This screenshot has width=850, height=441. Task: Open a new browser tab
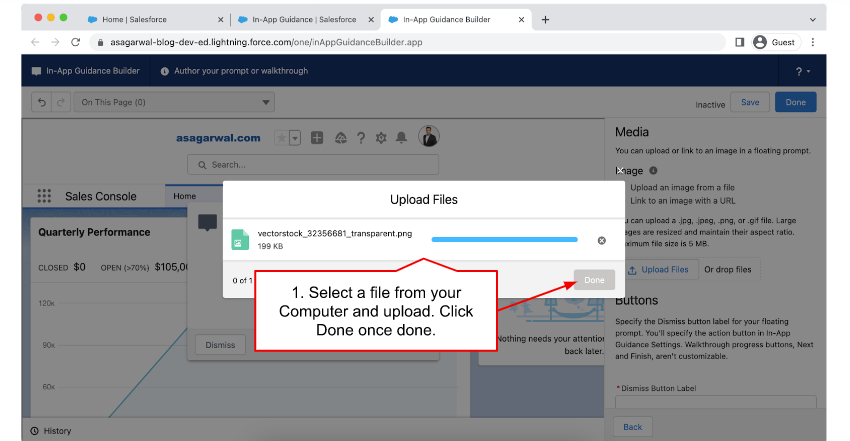click(x=545, y=20)
